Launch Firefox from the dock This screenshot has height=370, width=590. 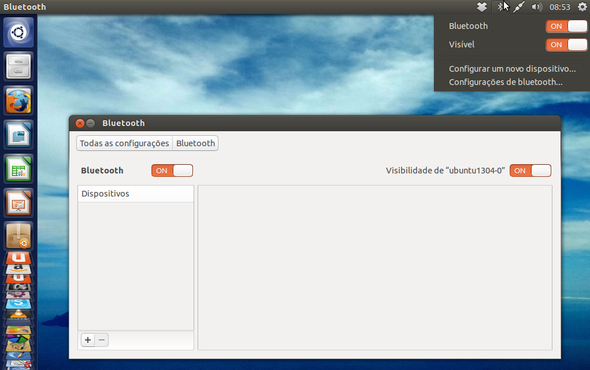[x=18, y=100]
